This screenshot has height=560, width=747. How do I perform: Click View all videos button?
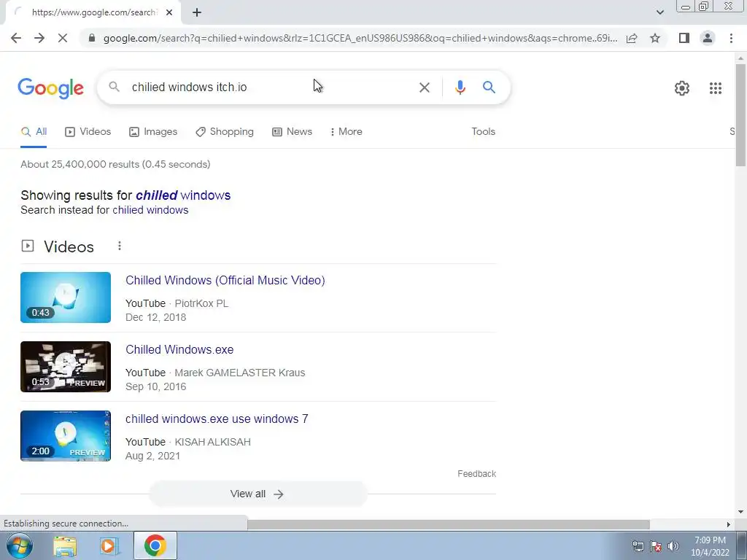(258, 494)
